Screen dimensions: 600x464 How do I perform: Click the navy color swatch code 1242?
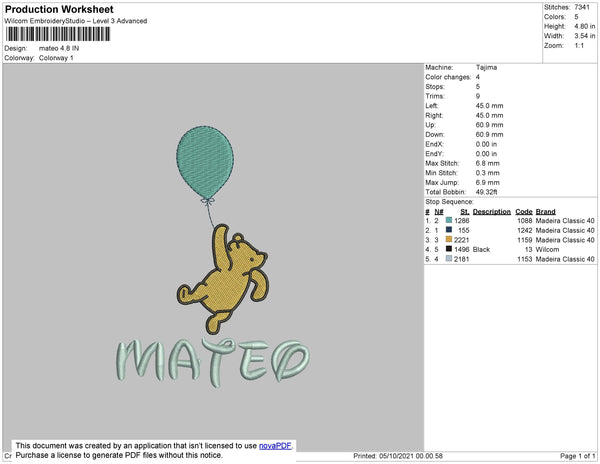tap(449, 230)
